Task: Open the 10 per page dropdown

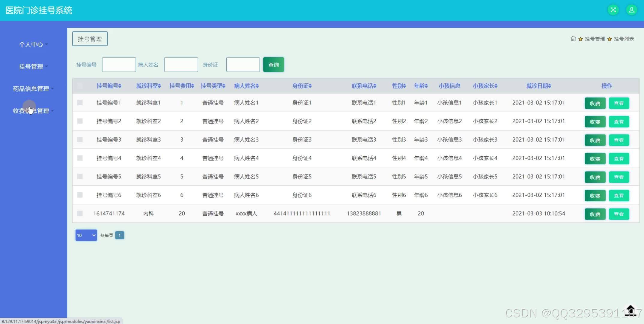Action: pyautogui.click(x=86, y=235)
